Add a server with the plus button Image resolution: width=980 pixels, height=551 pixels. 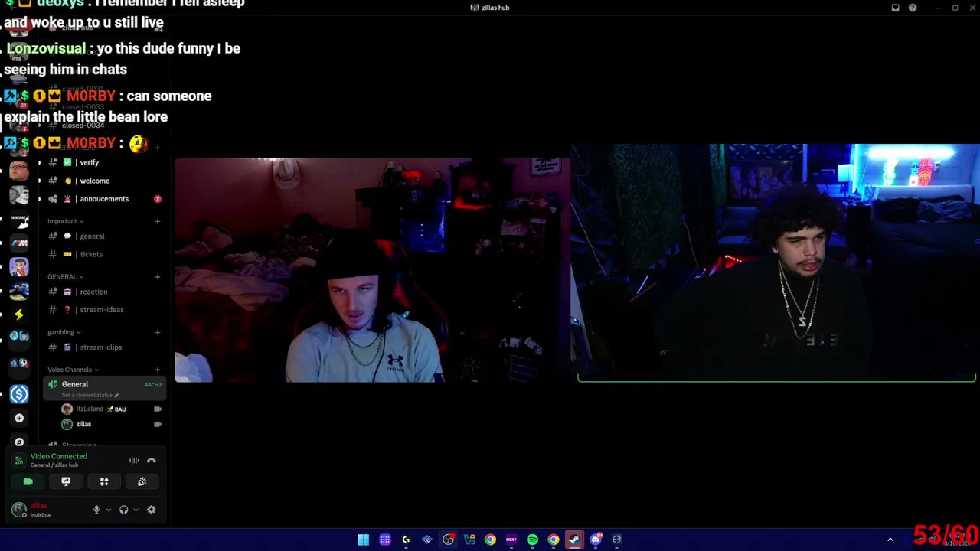point(19,418)
